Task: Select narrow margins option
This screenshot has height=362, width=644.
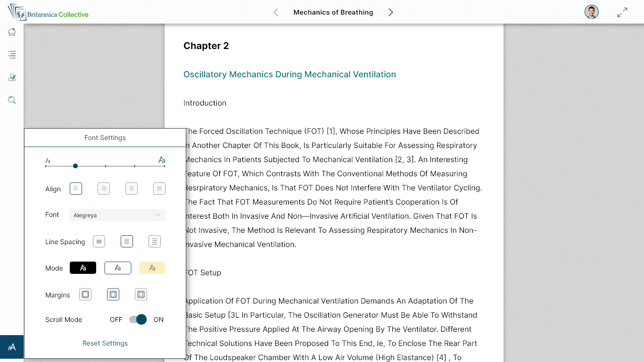Action: tap(85, 294)
